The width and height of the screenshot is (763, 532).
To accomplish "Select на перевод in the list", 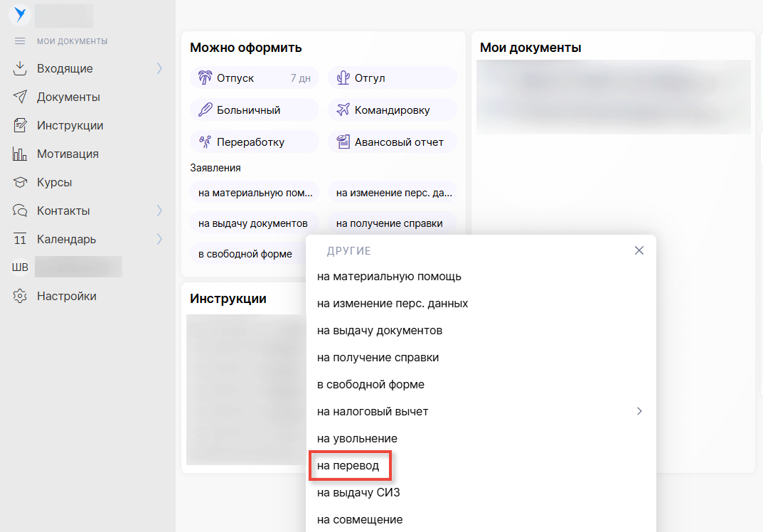I will pyautogui.click(x=348, y=466).
